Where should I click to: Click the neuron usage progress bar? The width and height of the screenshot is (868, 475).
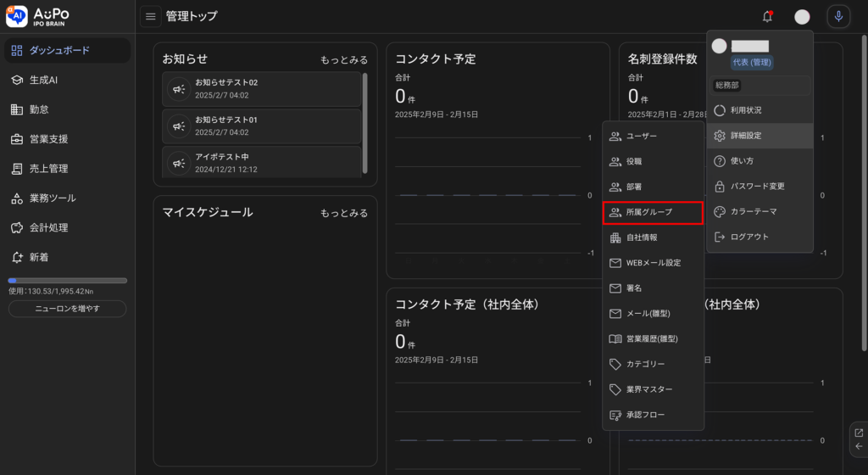tap(67, 280)
